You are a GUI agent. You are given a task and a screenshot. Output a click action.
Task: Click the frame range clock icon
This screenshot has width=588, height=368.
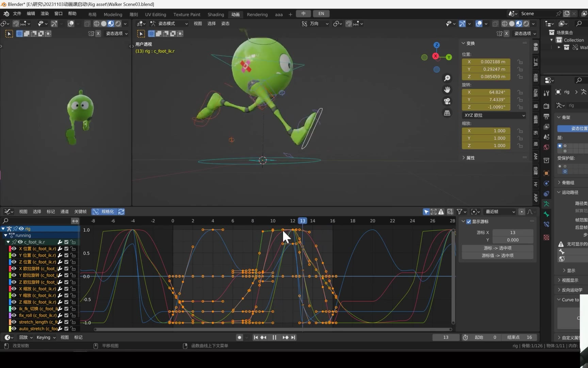465,337
